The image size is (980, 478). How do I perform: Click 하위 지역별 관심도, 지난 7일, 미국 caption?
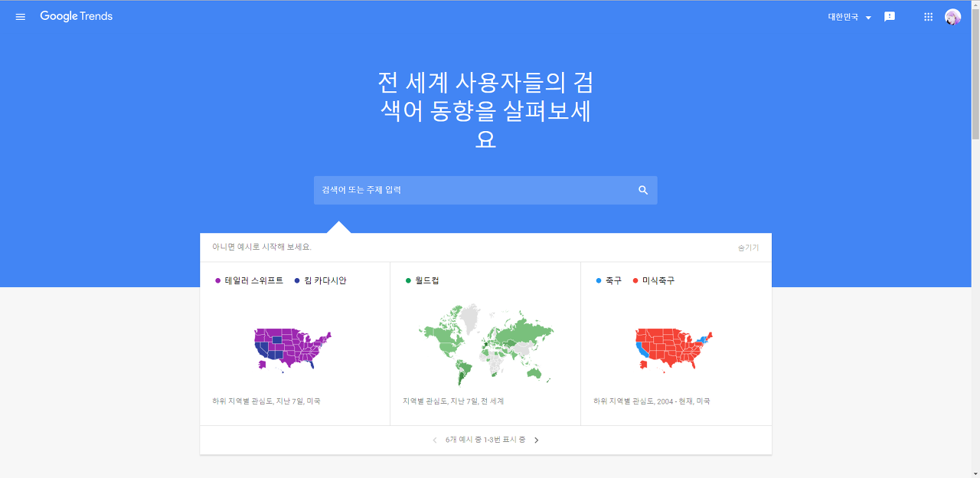[266, 401]
